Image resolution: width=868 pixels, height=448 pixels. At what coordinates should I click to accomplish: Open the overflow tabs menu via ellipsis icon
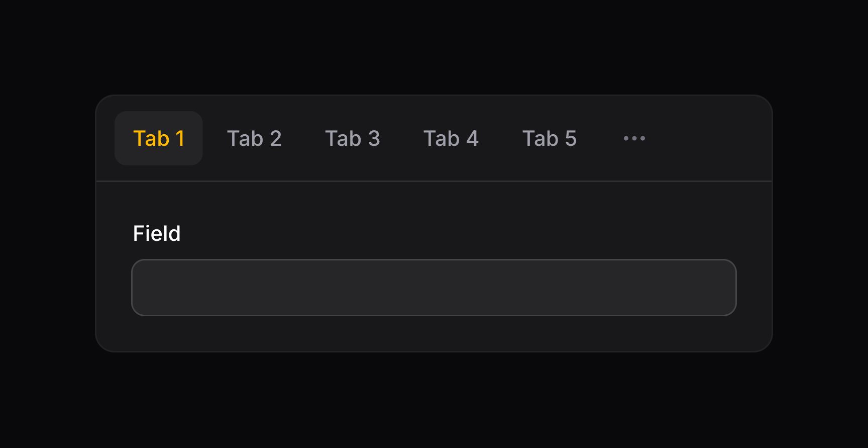634,138
